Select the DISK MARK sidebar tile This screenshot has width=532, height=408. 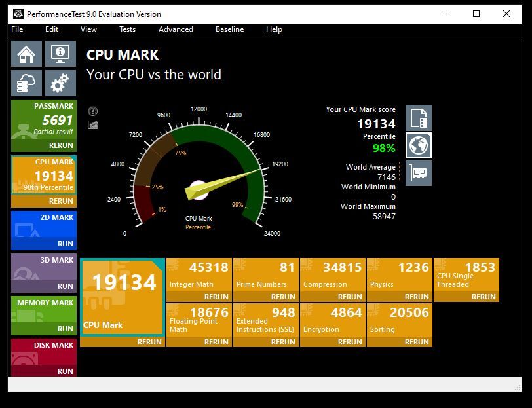[x=44, y=352]
